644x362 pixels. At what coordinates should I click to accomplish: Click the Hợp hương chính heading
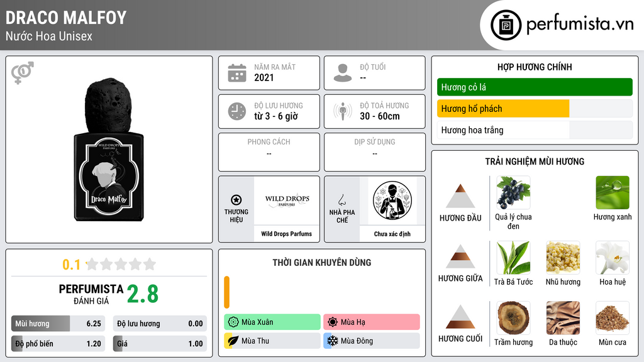click(535, 67)
